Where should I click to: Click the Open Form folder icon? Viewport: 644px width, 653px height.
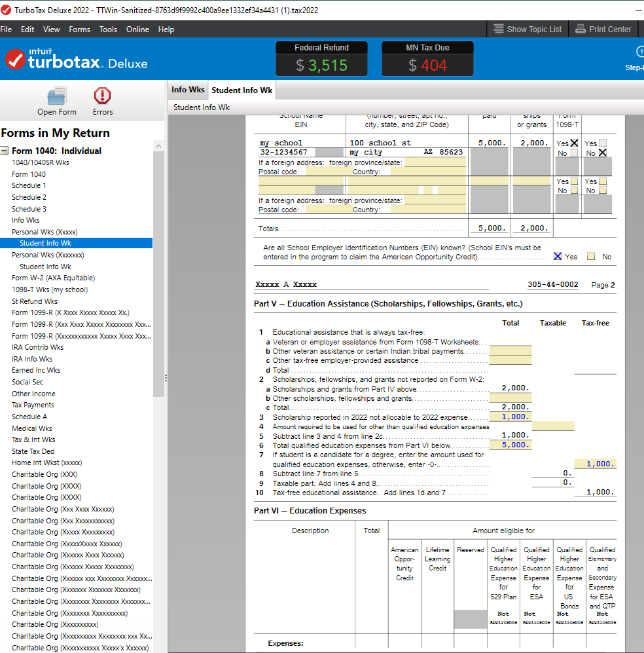coord(56,96)
